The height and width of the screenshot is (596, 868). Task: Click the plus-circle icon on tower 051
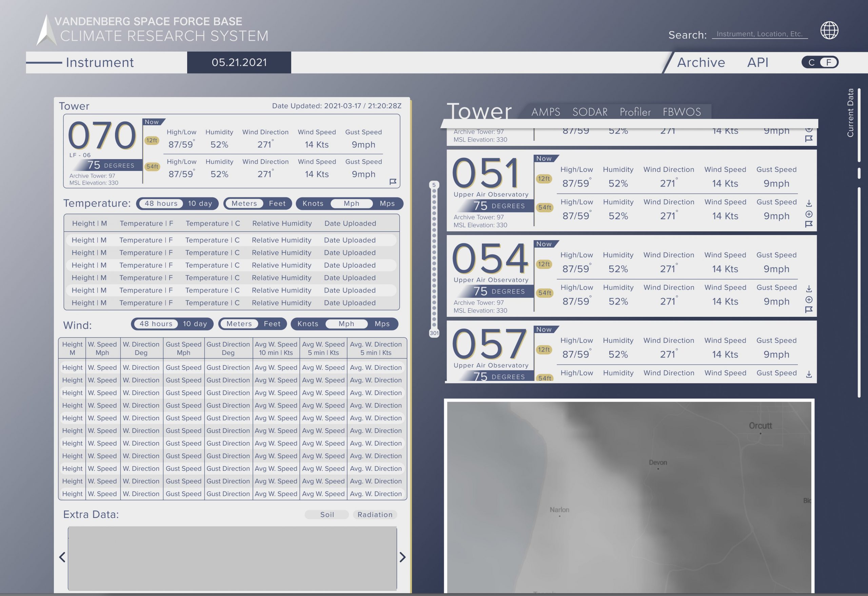point(809,214)
